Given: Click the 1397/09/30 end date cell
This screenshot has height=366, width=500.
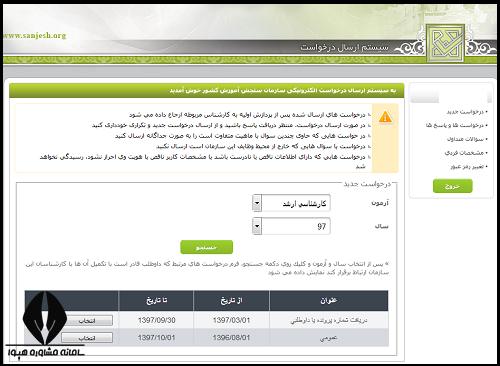Looking at the screenshot, I should (x=156, y=320).
